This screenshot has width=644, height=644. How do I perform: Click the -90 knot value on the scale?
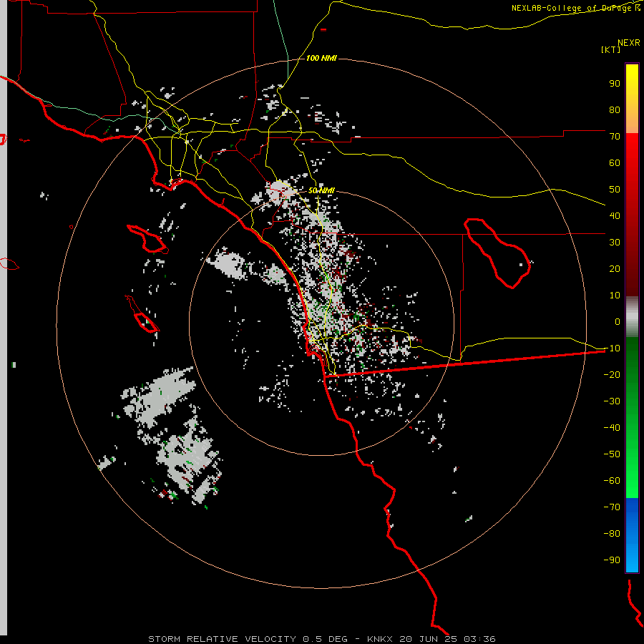tap(612, 560)
